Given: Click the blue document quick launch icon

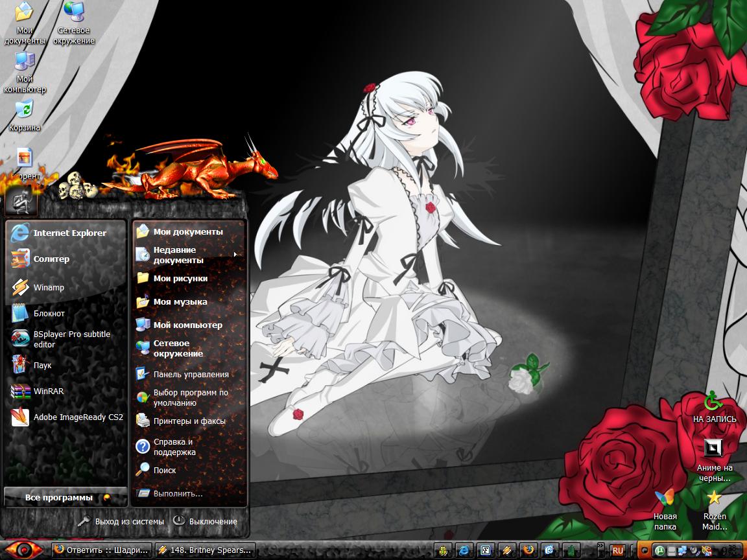Looking at the screenshot, I should pyautogui.click(x=550, y=550).
